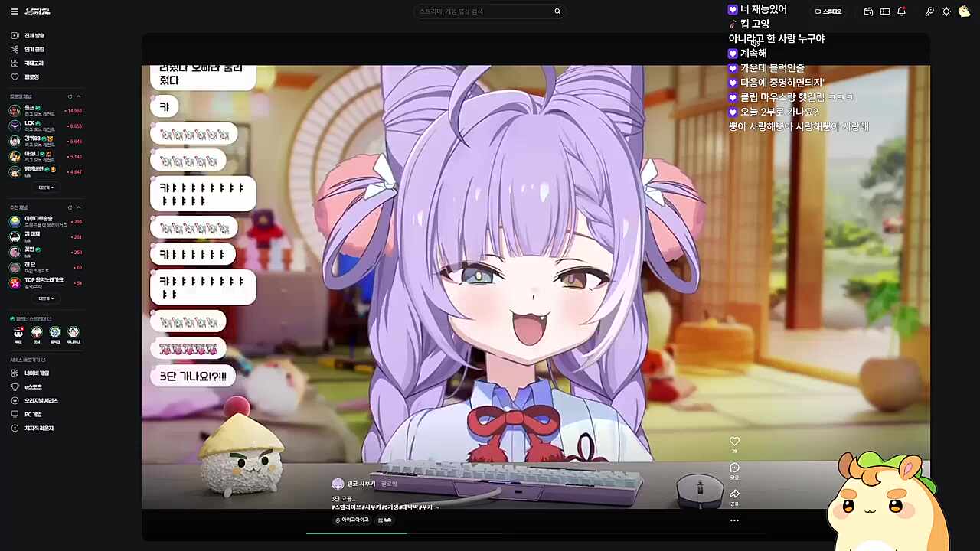The height and width of the screenshot is (551, 980).
Task: Open the channel with 5,646 viewers
Action: [x=46, y=141]
